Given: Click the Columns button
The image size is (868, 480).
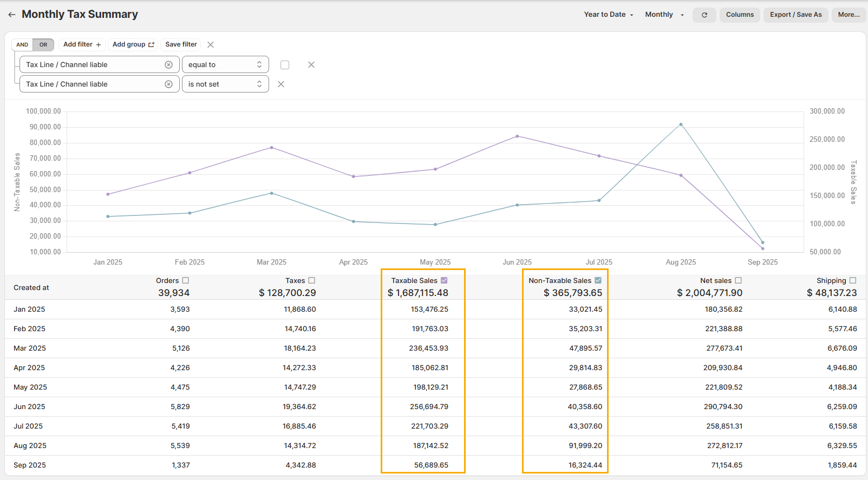Looking at the screenshot, I should pos(740,15).
